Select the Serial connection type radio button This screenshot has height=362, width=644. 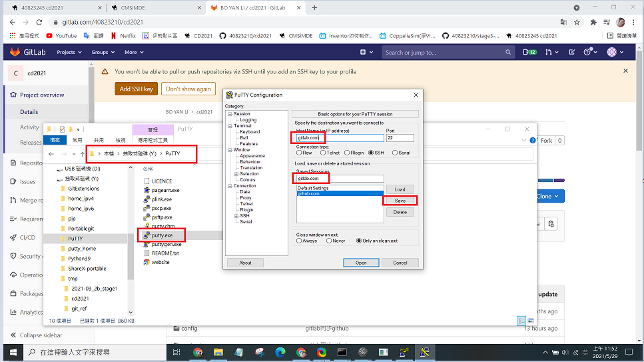point(395,153)
